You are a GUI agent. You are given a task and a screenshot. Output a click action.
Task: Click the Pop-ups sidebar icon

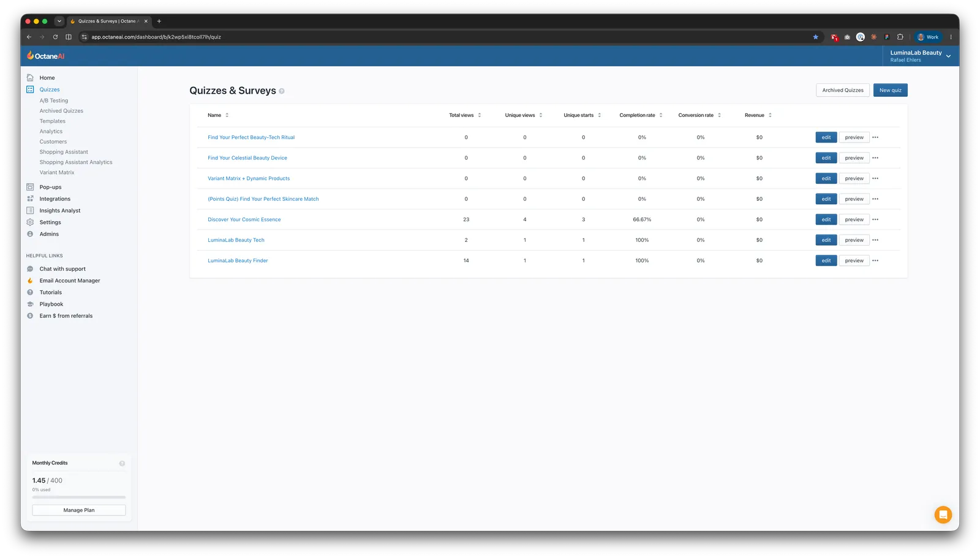[30, 187]
